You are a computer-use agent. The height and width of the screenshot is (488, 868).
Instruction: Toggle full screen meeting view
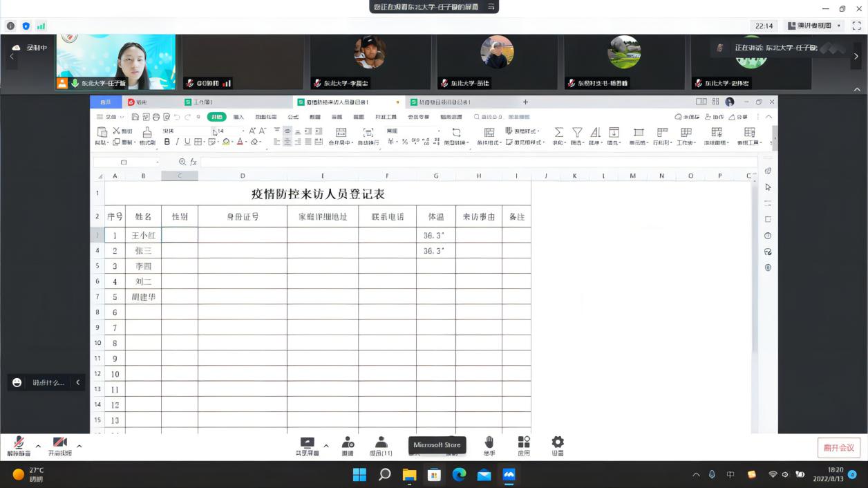click(856, 26)
